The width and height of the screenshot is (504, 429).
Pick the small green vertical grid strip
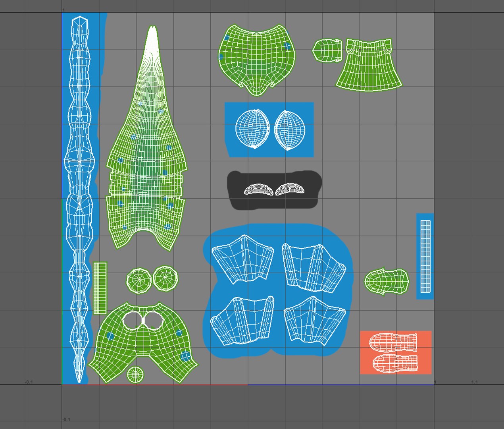(x=100, y=288)
